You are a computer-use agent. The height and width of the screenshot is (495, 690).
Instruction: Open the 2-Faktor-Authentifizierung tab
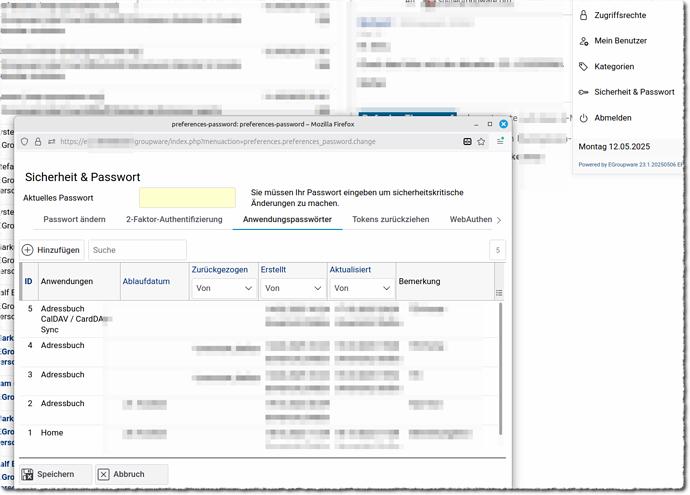tap(174, 219)
